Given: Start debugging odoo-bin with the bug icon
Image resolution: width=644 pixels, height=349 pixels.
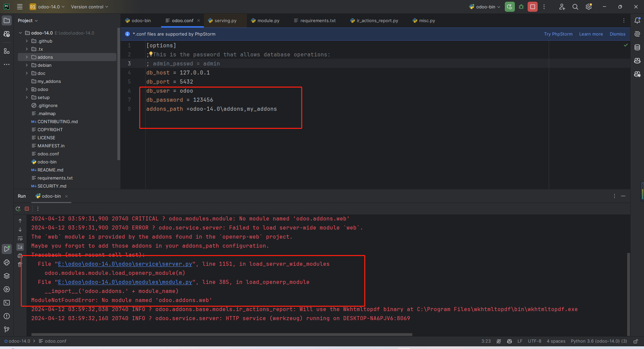Looking at the screenshot, I should [x=521, y=7].
